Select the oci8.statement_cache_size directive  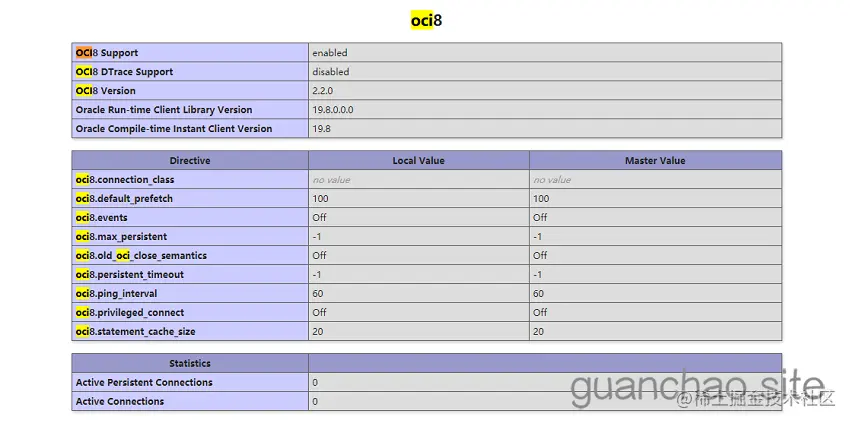pyautogui.click(x=136, y=331)
